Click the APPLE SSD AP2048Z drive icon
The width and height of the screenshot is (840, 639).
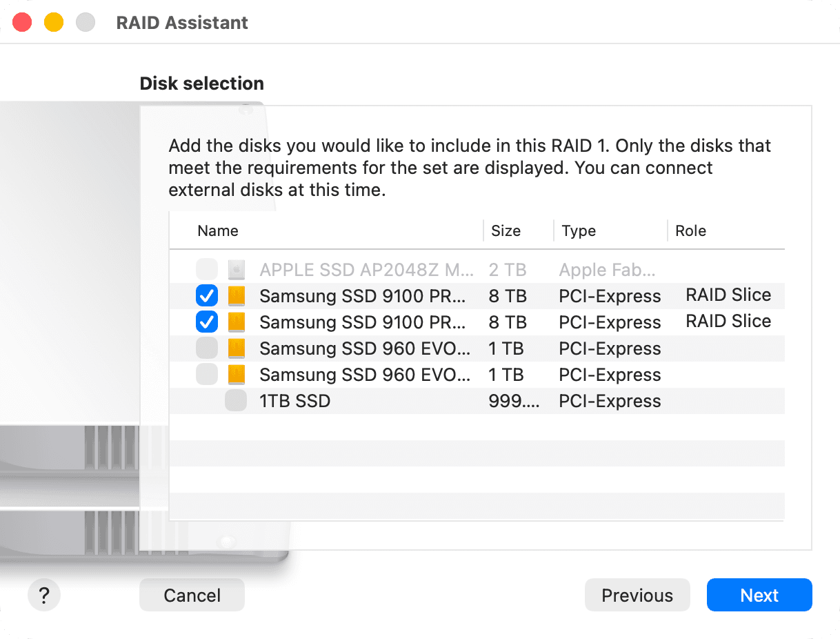coord(236,269)
